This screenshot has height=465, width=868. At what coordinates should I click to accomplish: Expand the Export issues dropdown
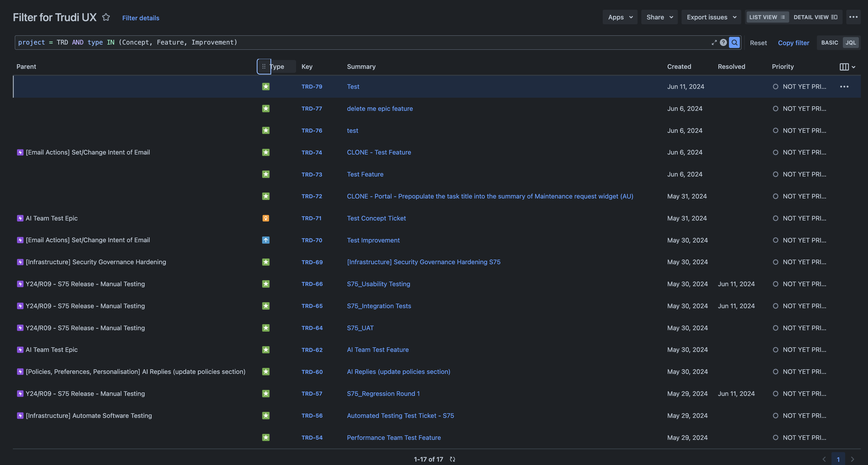[x=711, y=17]
